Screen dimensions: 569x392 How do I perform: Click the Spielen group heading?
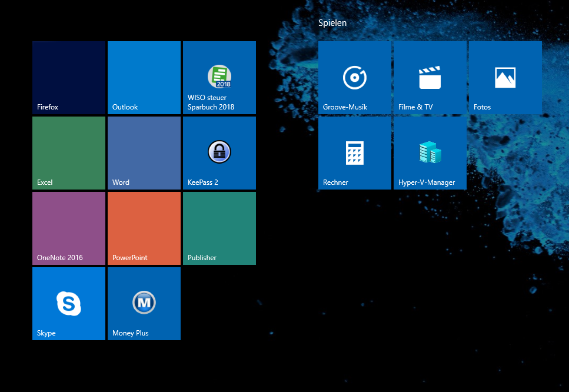click(332, 23)
